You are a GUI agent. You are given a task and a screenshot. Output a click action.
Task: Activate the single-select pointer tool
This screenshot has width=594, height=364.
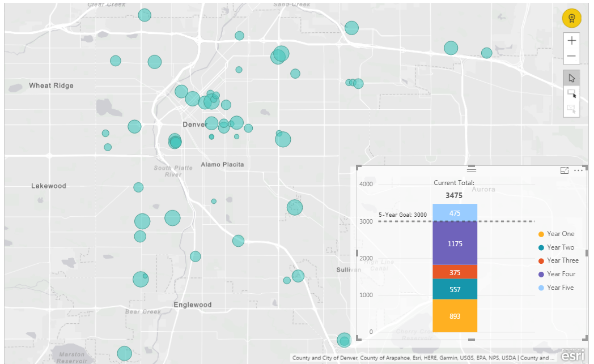click(x=572, y=78)
